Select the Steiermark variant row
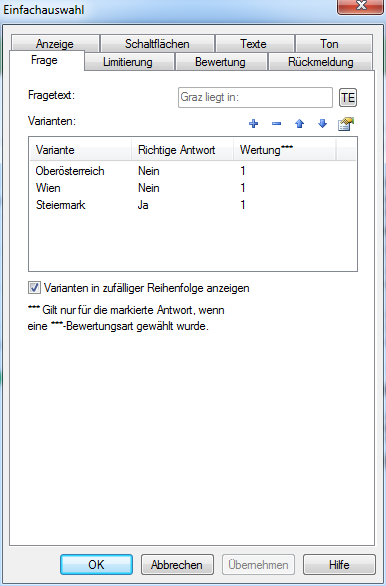 tap(193, 205)
